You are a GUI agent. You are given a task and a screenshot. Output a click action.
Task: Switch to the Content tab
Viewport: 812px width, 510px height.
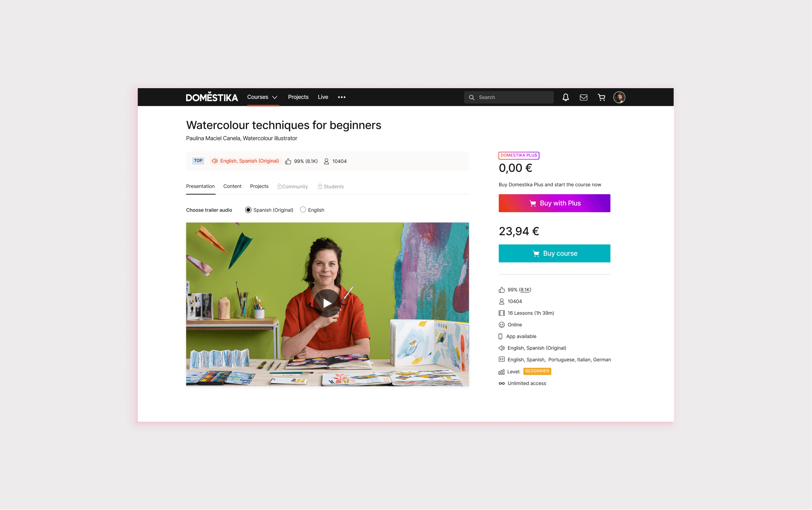[232, 186]
